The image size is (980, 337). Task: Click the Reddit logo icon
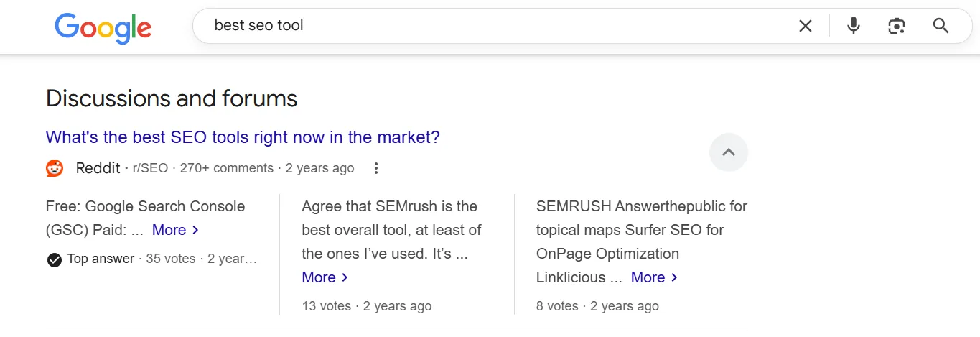pos(55,168)
